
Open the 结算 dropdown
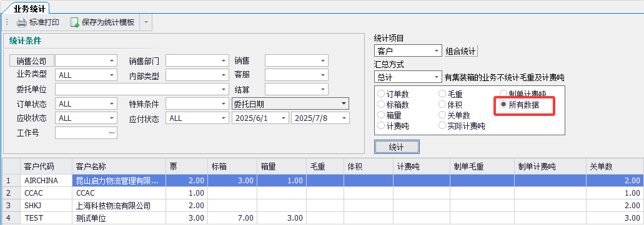click(323, 89)
